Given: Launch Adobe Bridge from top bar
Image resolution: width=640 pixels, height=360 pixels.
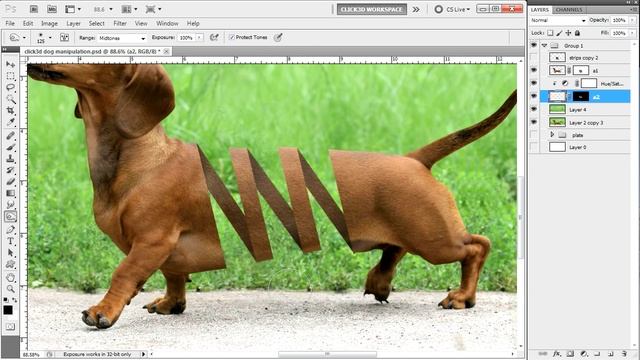Looking at the screenshot, I should pos(34,9).
